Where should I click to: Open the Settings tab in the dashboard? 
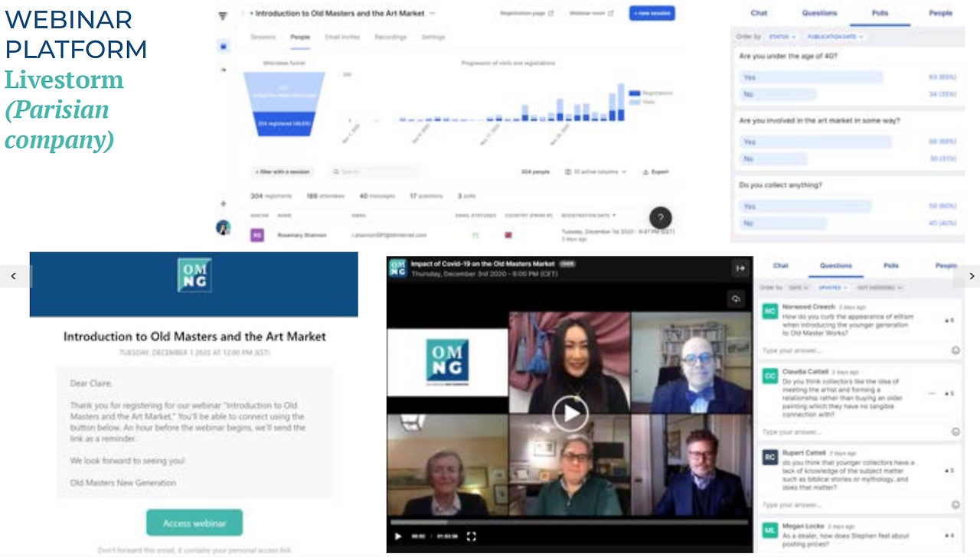click(433, 37)
